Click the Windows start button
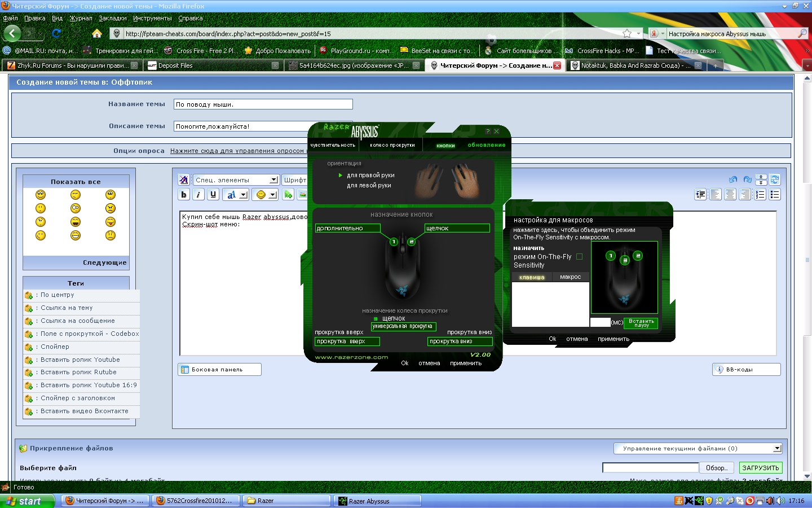The image size is (812, 508). click(x=27, y=501)
